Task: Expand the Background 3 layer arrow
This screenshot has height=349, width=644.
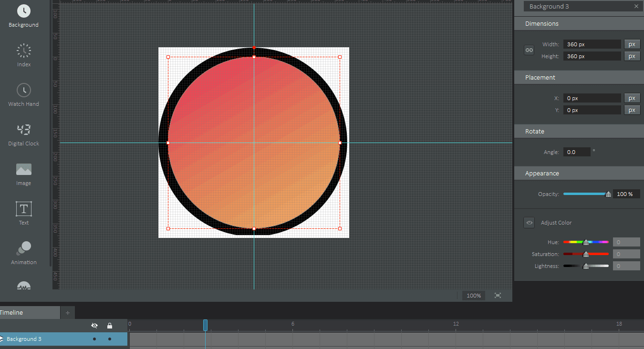Action: [2, 339]
